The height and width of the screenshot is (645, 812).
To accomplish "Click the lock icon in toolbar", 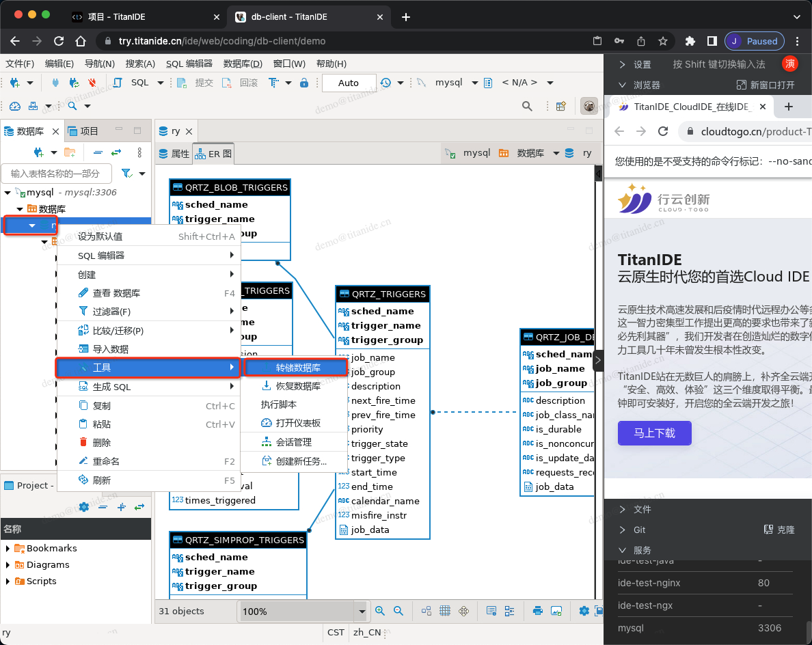I will click(x=304, y=83).
